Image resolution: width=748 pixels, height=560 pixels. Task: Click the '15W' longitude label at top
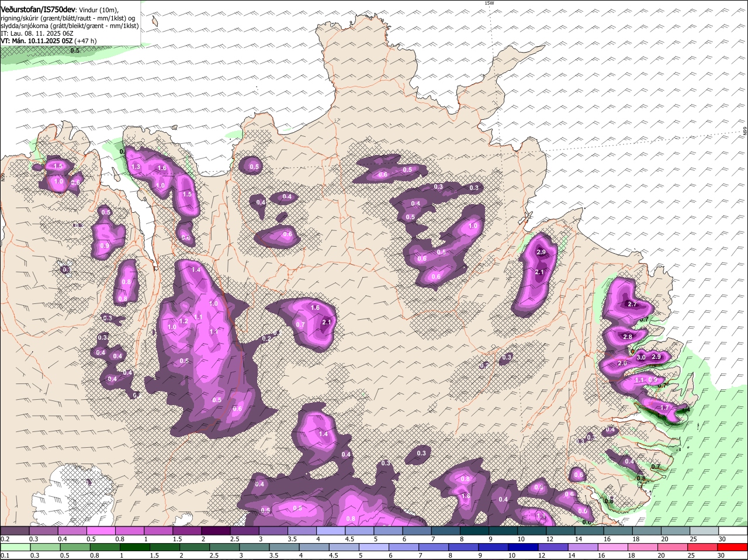coord(489,3)
